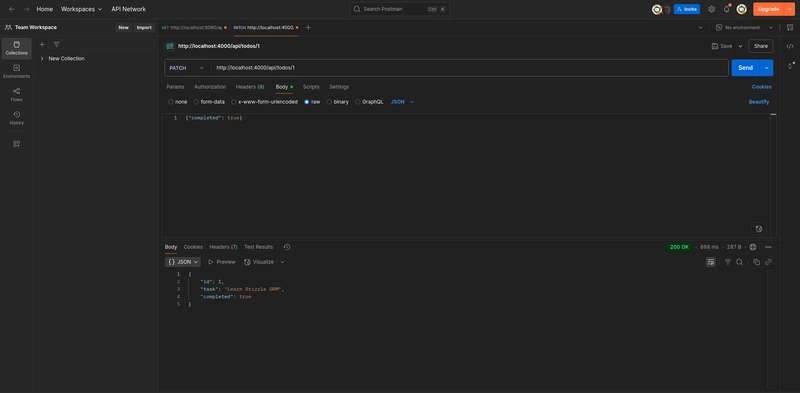Click the Invite button
This screenshot has width=800, height=393.
pos(687,9)
